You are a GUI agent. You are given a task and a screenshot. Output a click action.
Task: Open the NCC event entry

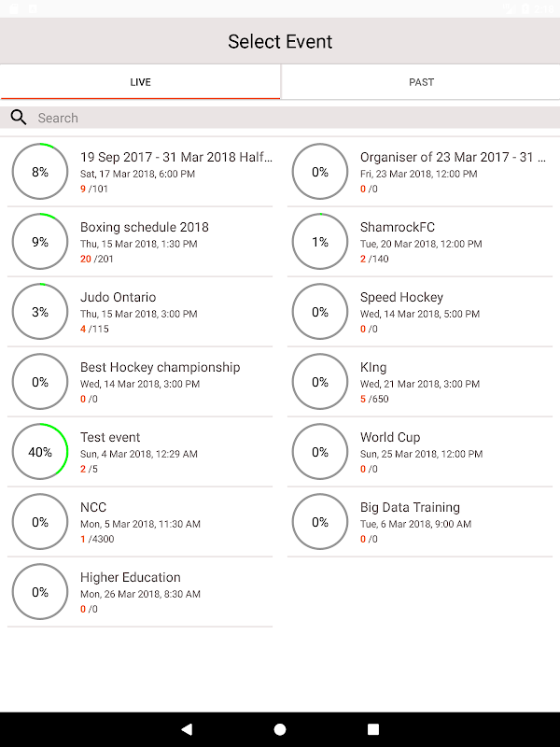[x=93, y=507]
